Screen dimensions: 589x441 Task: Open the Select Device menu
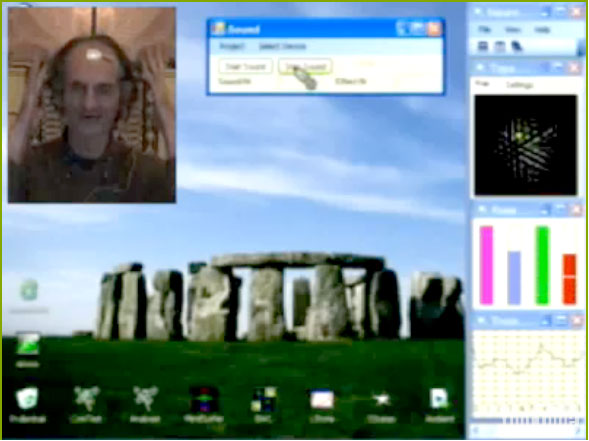[282, 46]
